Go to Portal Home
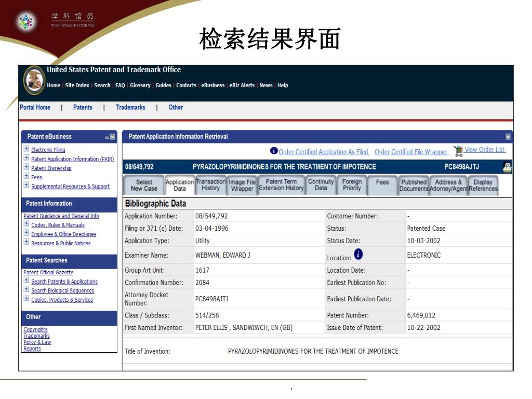The width and height of the screenshot is (532, 399). pyautogui.click(x=35, y=108)
